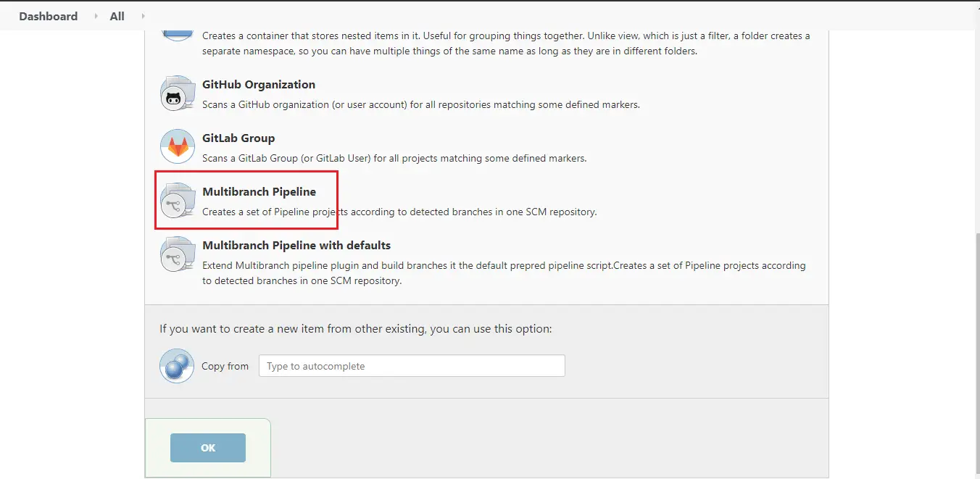Click the GitLab fox icon
Viewport: 980px width, 479px height.
tap(178, 146)
